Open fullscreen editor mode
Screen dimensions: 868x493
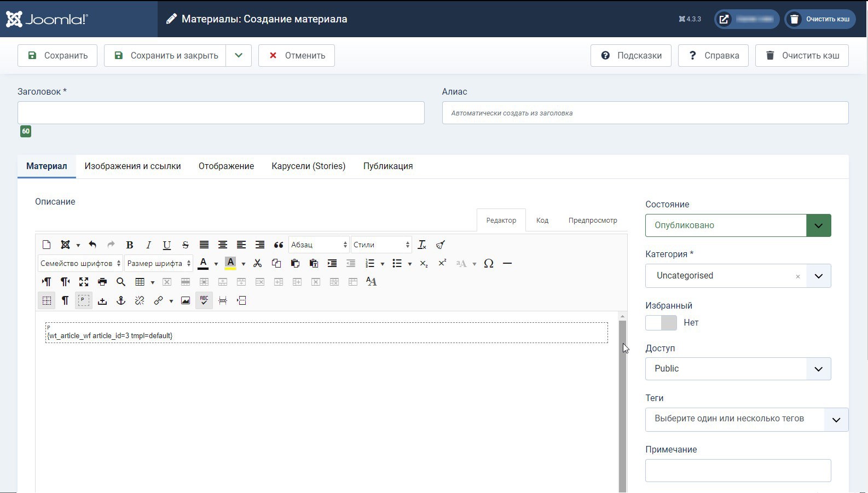[84, 282]
